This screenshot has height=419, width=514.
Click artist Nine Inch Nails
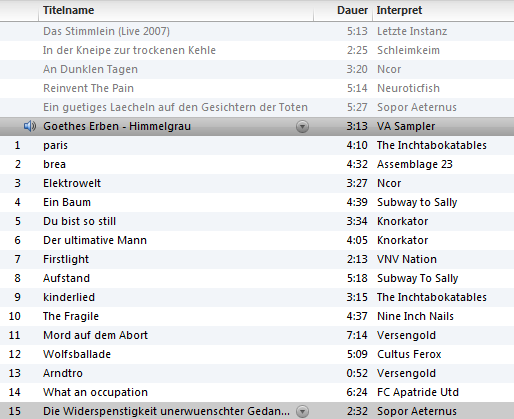(x=415, y=316)
